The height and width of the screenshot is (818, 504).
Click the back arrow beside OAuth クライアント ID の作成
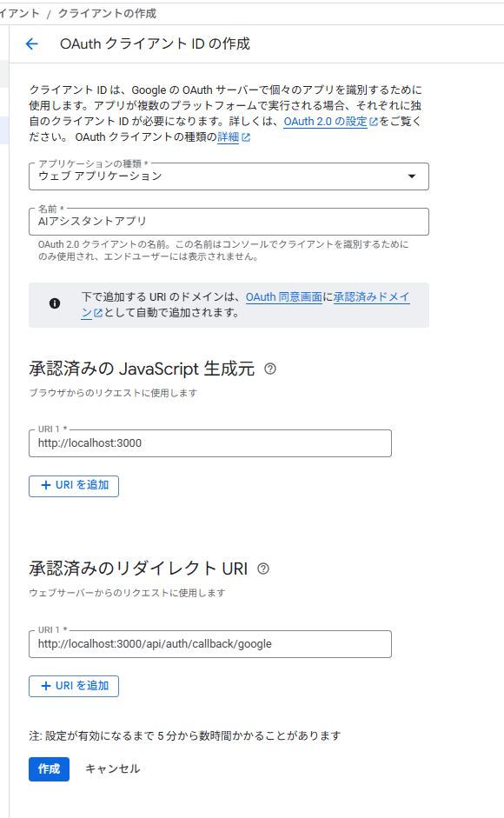click(32, 43)
